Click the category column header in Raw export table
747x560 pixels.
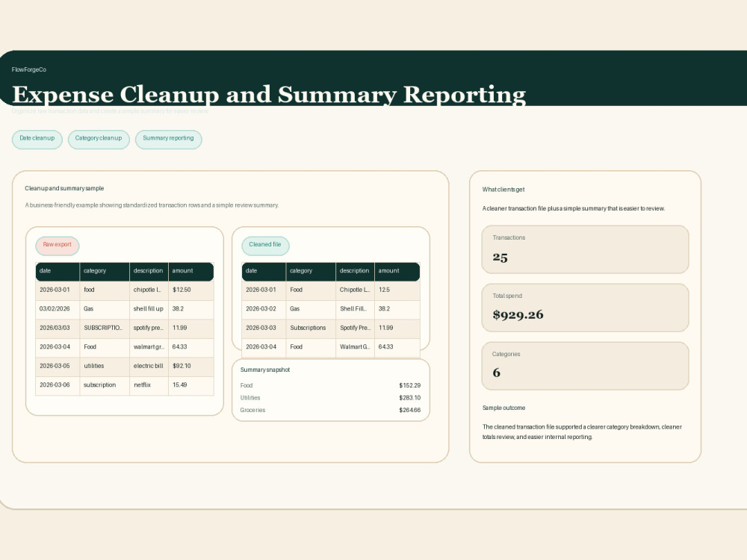[105, 272]
